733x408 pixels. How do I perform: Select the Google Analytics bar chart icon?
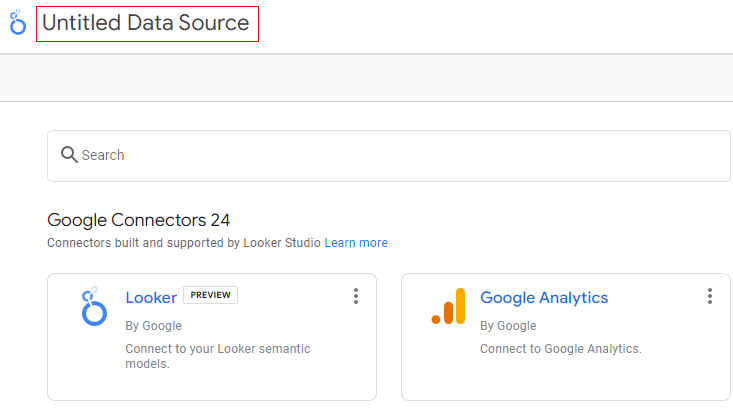coord(448,306)
